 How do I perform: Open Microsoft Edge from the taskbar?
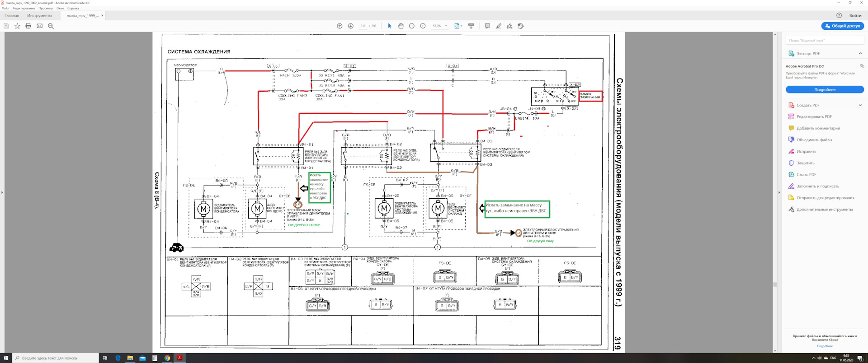tap(118, 358)
